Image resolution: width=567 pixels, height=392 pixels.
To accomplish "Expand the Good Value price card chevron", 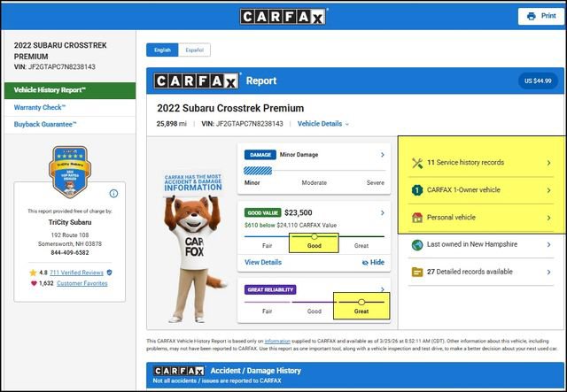I will [x=382, y=212].
